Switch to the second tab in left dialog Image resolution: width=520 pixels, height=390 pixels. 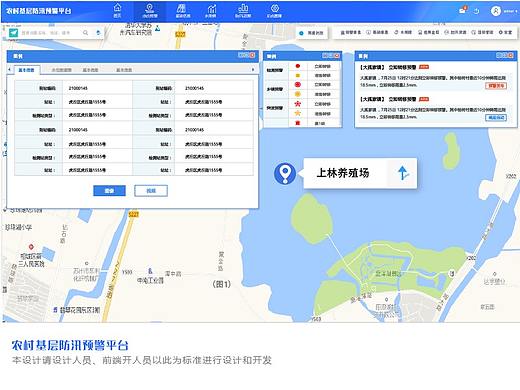[x=62, y=70]
